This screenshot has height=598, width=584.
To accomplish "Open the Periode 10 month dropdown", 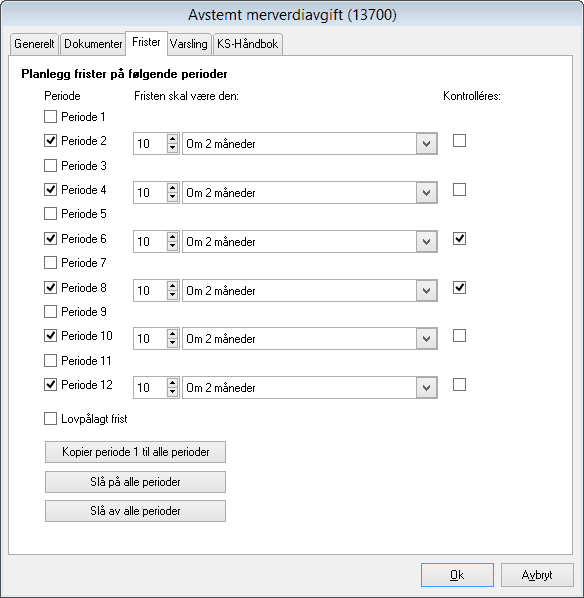I will click(x=426, y=339).
